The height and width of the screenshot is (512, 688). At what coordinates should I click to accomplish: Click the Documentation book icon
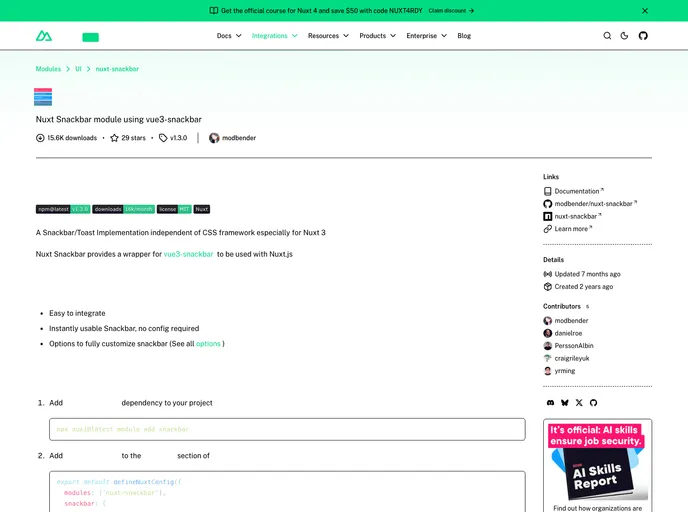548,191
